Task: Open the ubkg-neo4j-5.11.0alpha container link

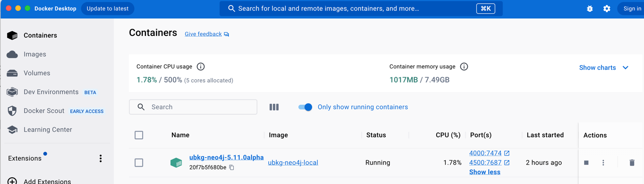Action: [x=227, y=158]
